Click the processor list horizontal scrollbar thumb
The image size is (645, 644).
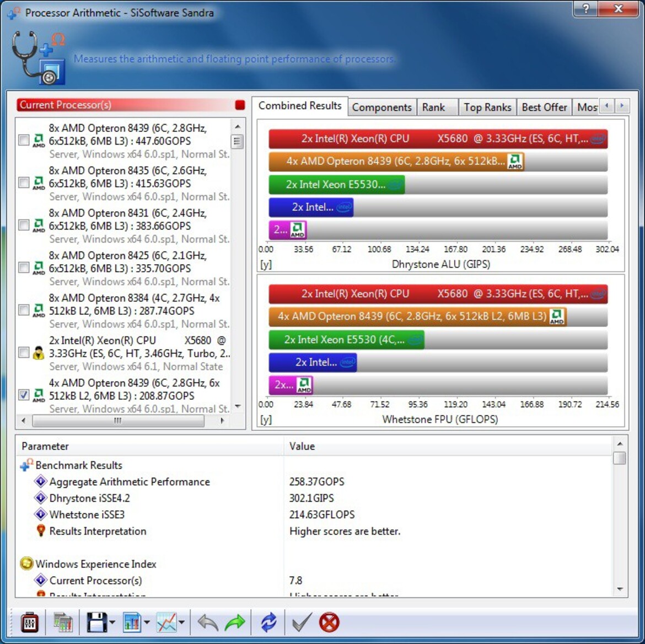click(x=118, y=421)
